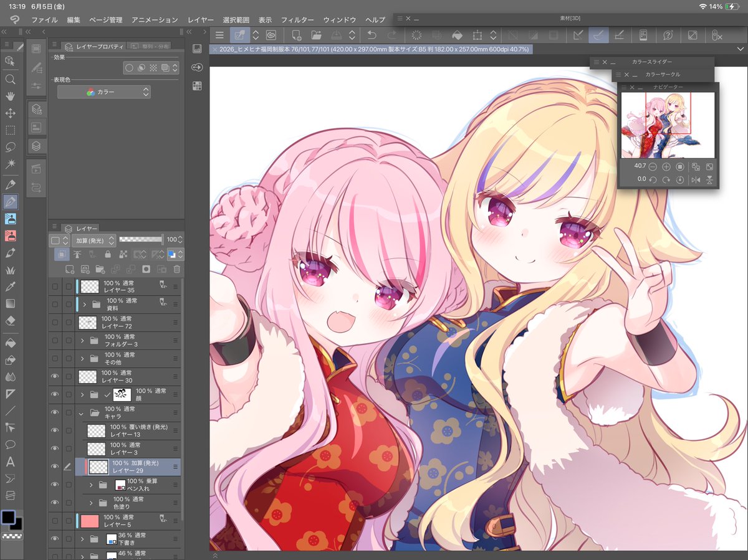This screenshot has width=748, height=560.
Task: Collapse the キャラ layer folder
Action: 81,412
